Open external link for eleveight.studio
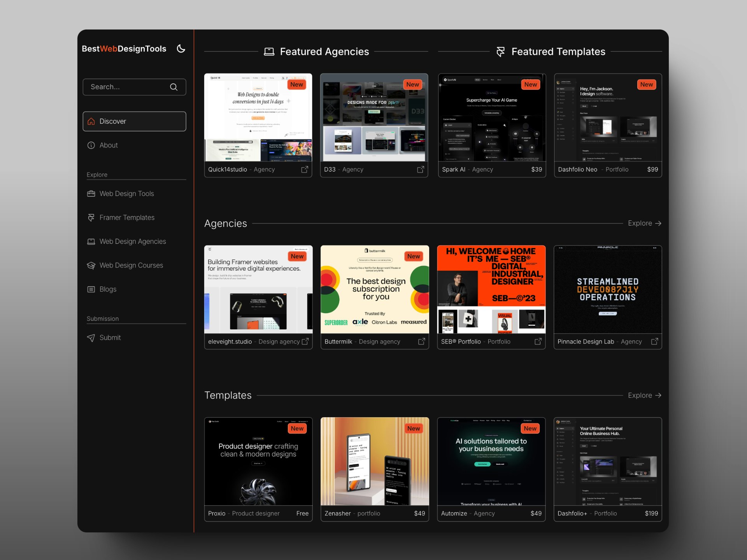 [305, 341]
